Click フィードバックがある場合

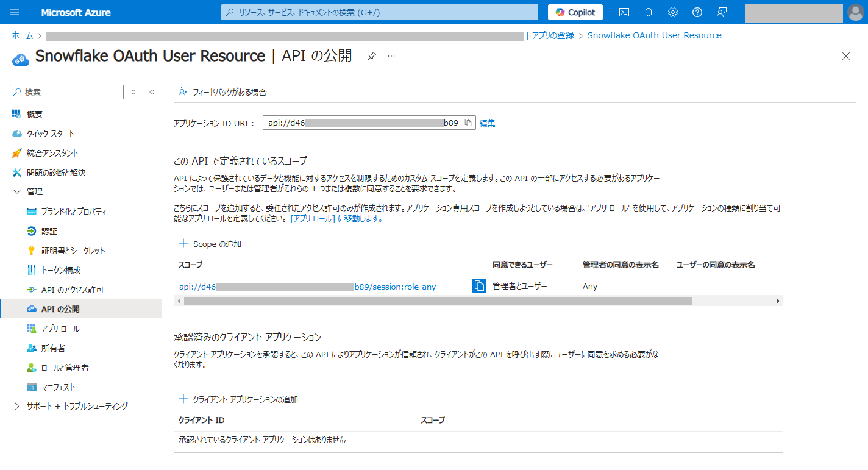[222, 92]
